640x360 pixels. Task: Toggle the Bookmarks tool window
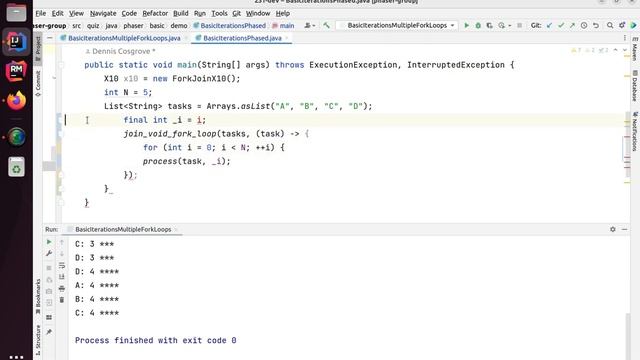pos(38,297)
